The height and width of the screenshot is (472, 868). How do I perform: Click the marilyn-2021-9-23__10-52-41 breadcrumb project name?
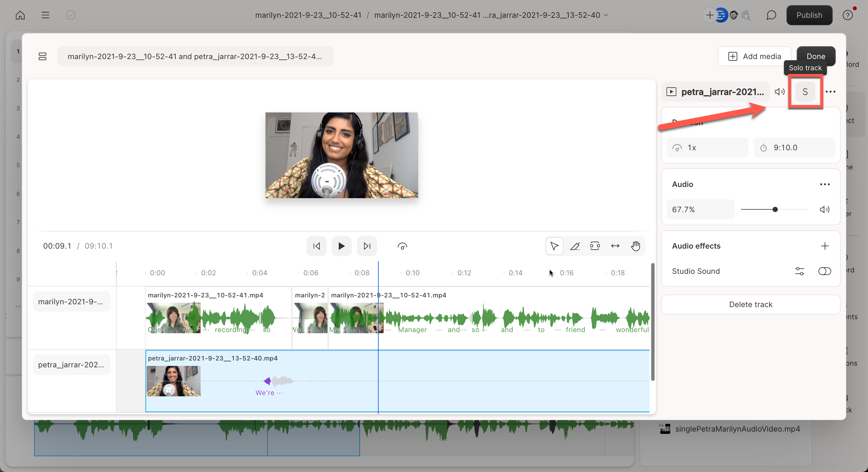click(308, 15)
